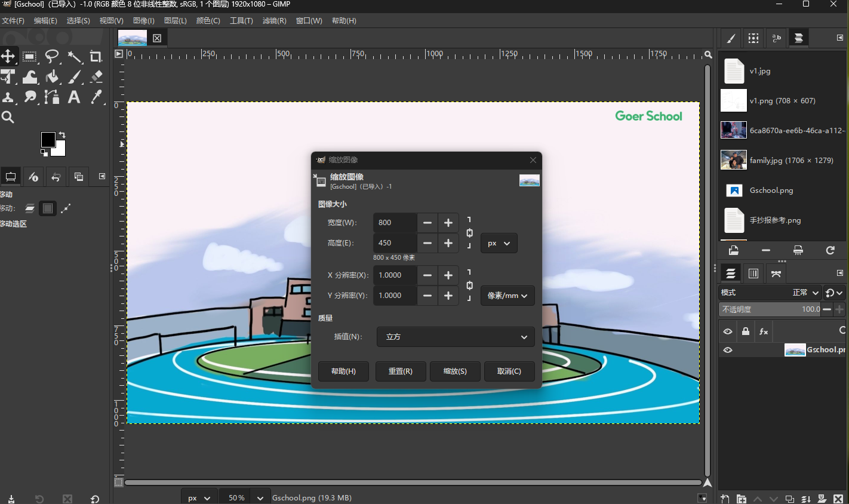Screen dimensions: 849x504
Task: Open the 图像(I) menu
Action: click(x=143, y=21)
